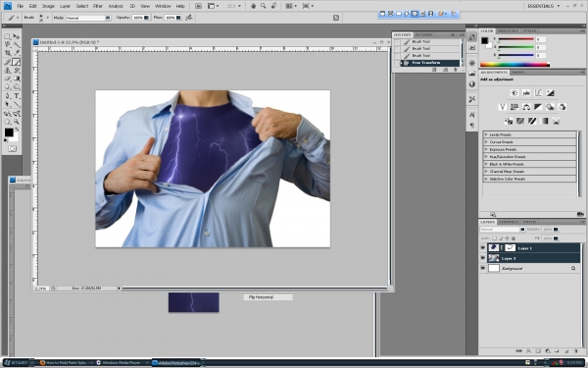Screen dimensions: 588x368
Task: Select the Clone Stamp tool
Action: [7, 71]
